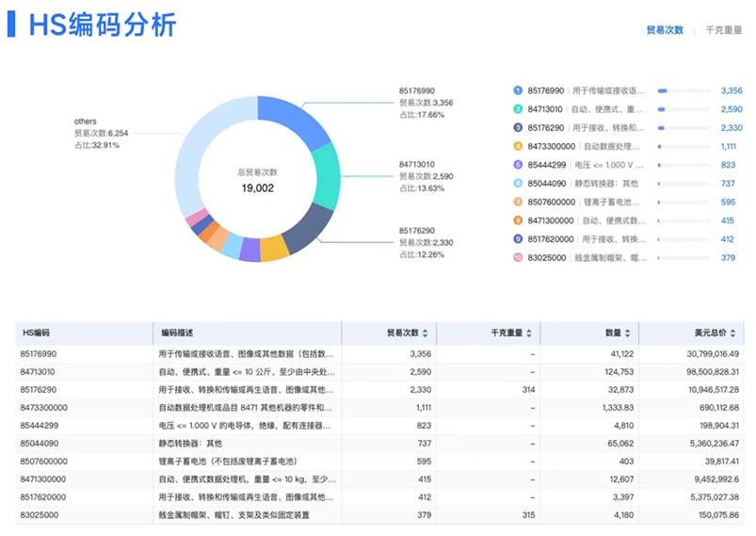Click quantity 65,062 cell
This screenshot has height=536, width=756.
(x=620, y=444)
